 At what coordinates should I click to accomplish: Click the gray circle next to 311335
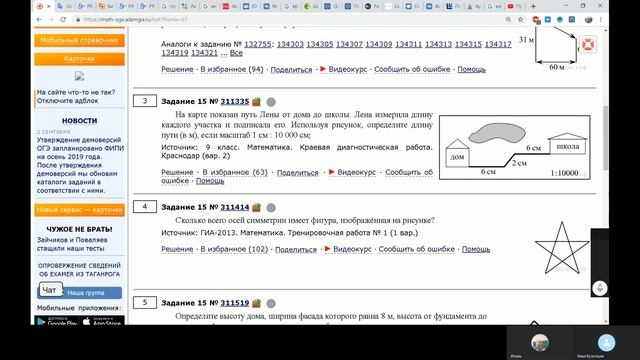[271, 102]
